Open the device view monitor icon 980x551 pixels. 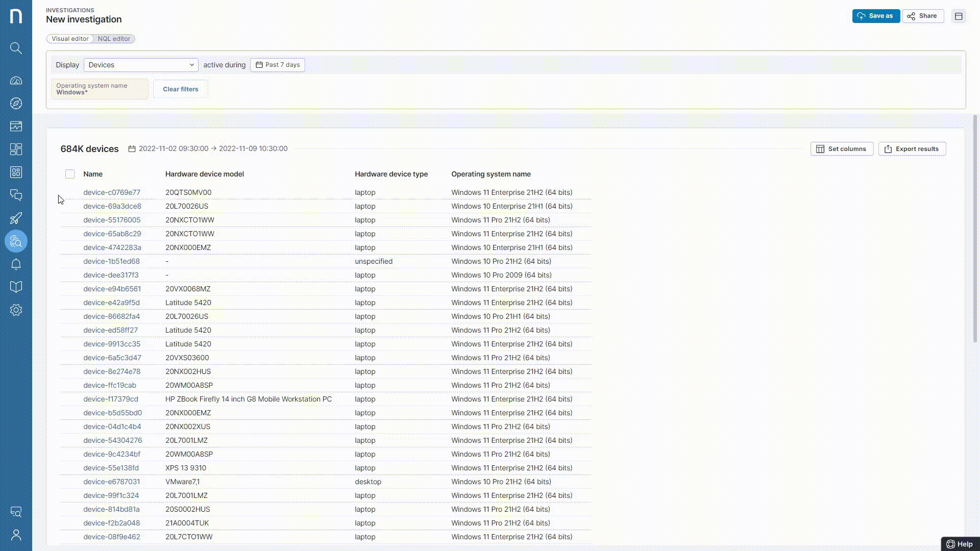[x=16, y=126]
